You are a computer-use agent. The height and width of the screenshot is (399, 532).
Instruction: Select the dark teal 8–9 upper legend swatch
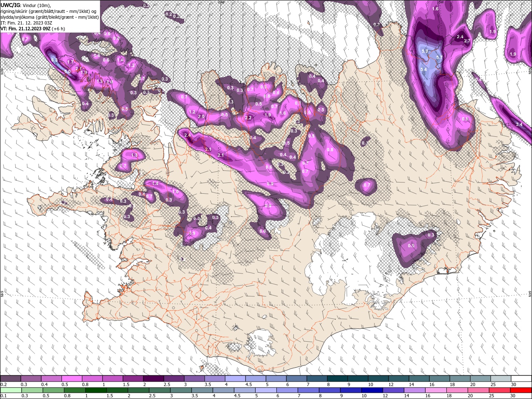[337, 379]
